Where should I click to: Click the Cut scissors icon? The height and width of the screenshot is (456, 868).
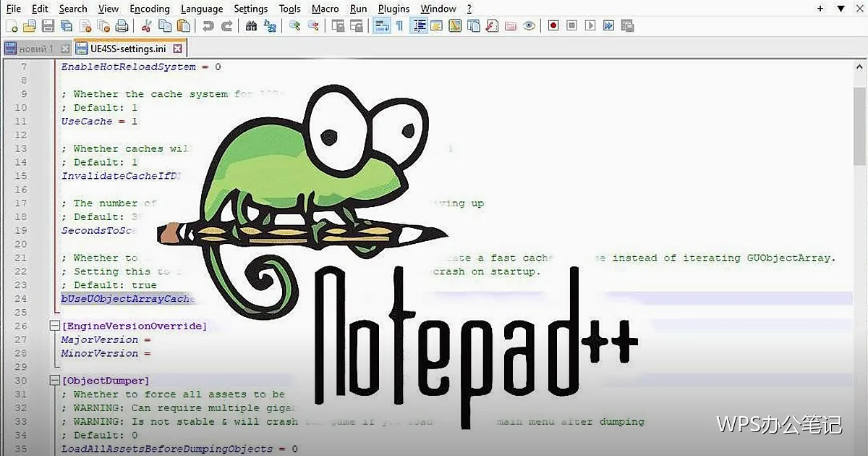(145, 26)
